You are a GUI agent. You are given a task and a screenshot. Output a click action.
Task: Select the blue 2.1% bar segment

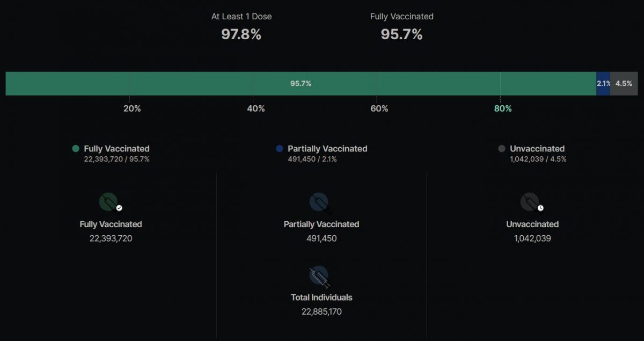603,83
